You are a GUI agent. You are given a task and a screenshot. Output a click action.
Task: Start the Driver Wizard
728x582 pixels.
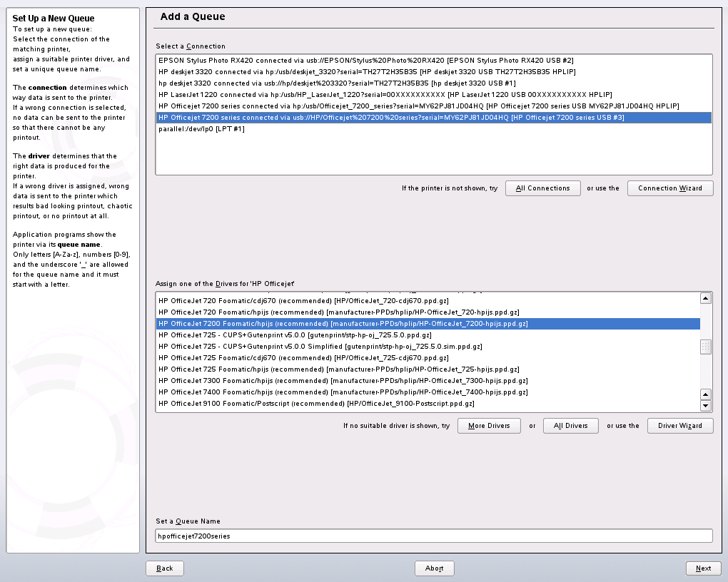tap(679, 426)
